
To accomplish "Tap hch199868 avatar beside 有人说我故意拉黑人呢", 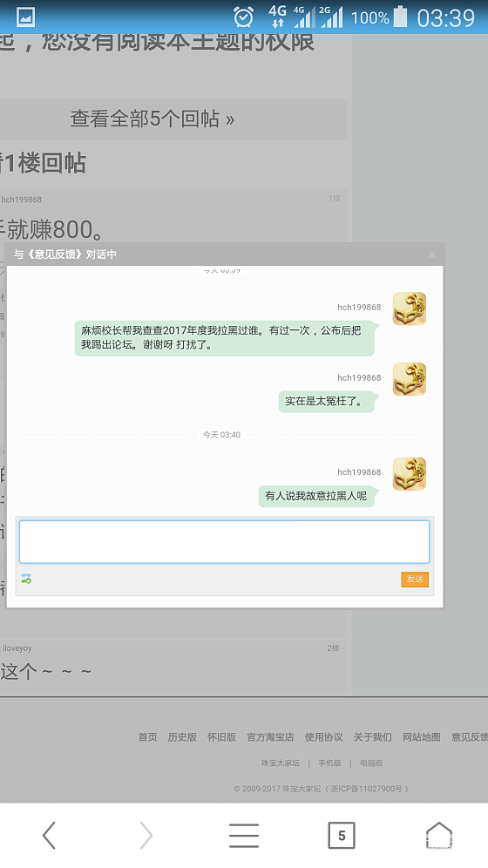I will point(410,474).
